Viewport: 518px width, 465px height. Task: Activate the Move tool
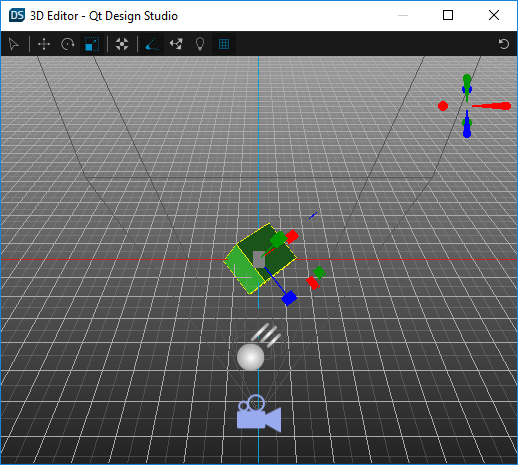(44, 44)
